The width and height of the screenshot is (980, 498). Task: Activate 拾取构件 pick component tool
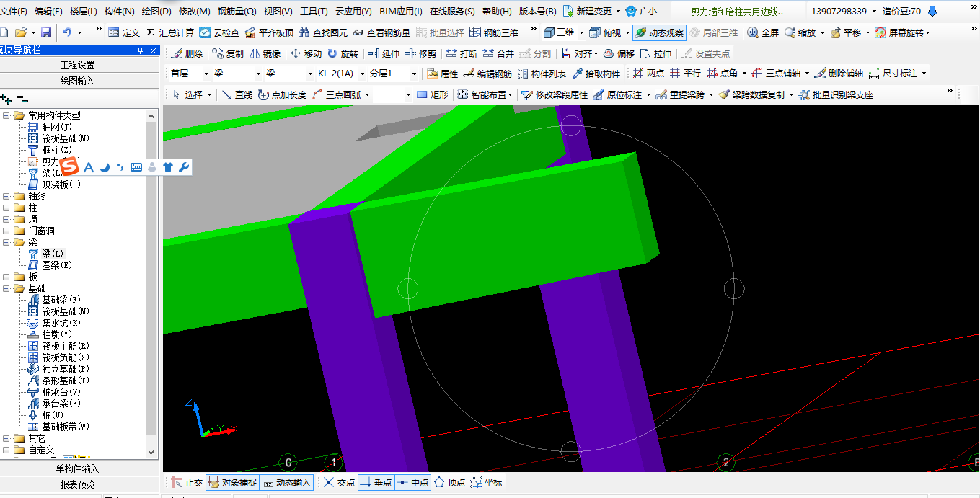coord(596,74)
